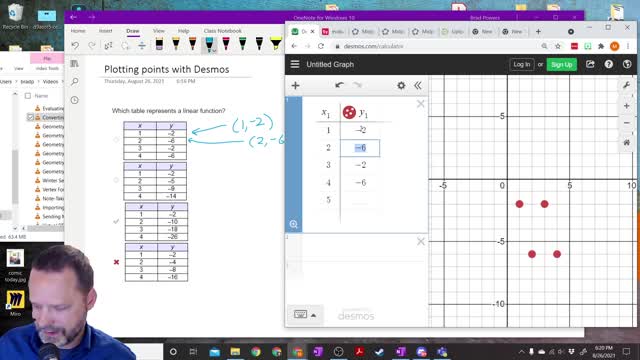Select the yellow highlighter pen
Image resolution: width=640 pixels, height=360 pixels.
tap(276, 44)
